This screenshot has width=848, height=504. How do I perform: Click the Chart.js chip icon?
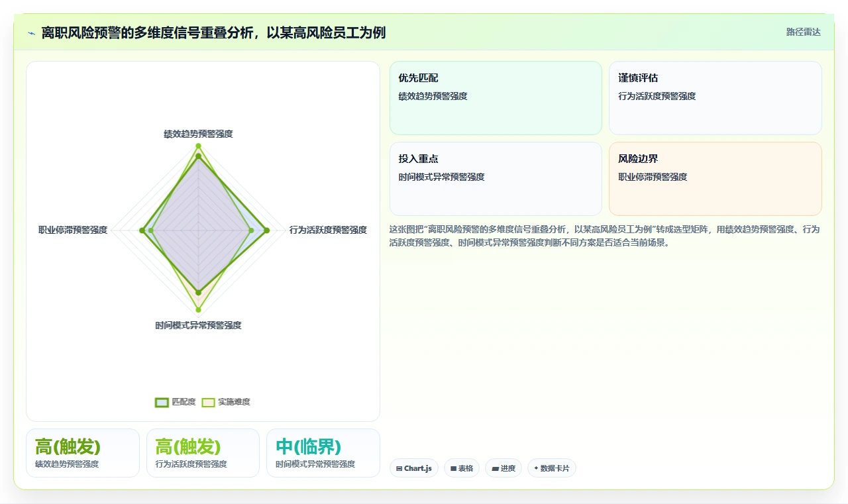point(399,468)
